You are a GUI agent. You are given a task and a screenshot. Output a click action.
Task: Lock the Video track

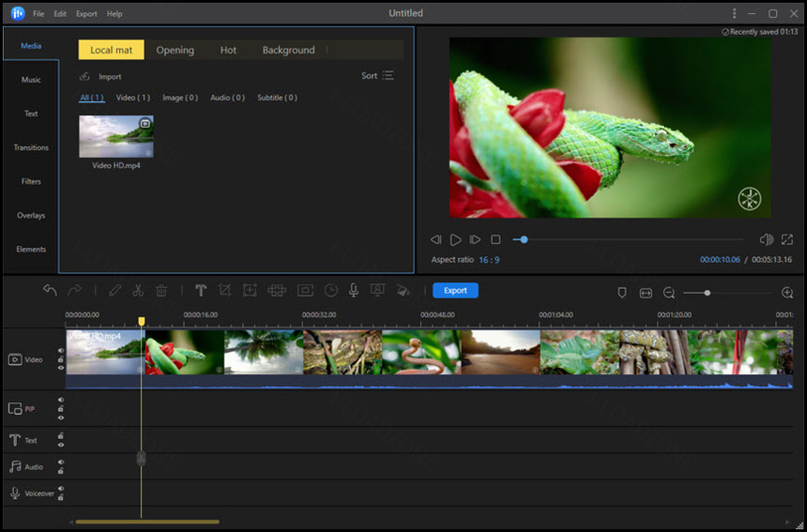[x=61, y=359]
